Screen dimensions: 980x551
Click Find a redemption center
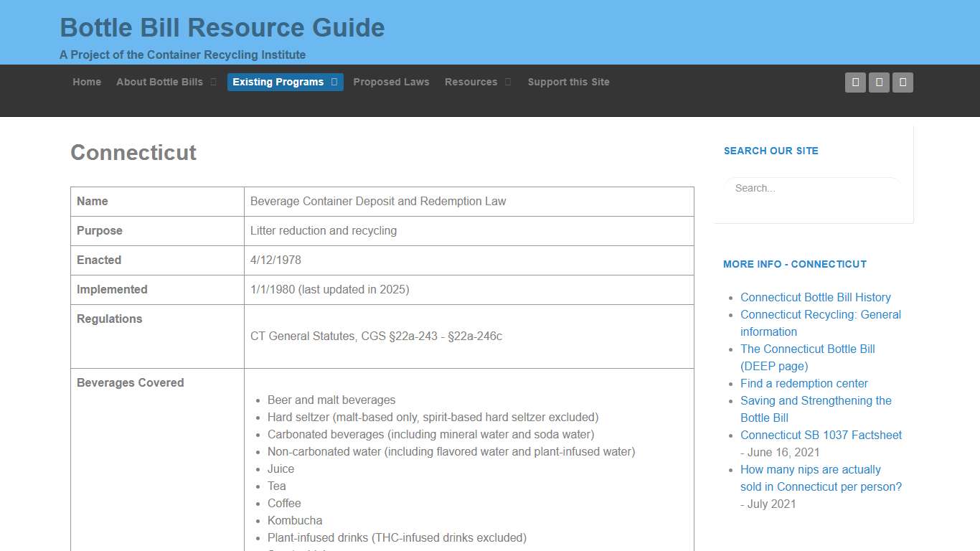tap(804, 383)
